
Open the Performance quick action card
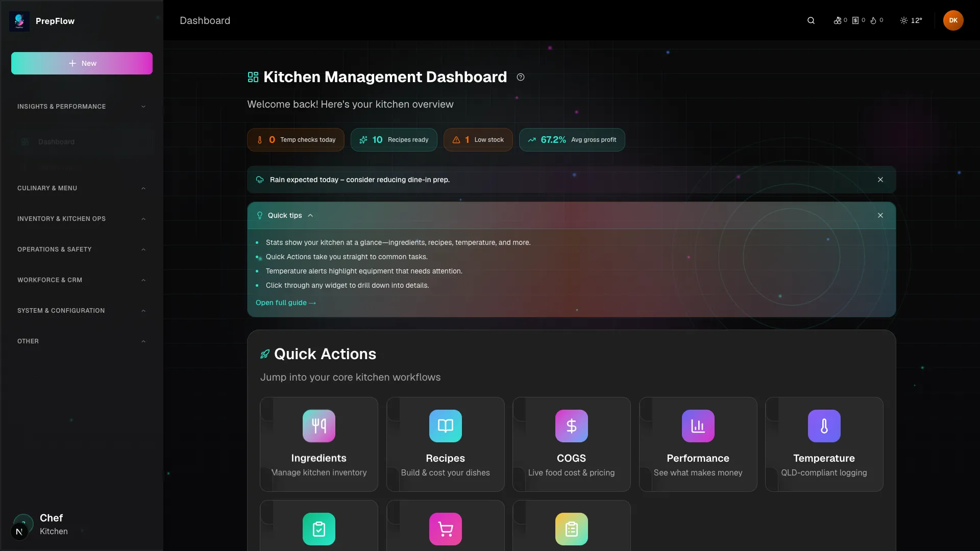tap(698, 444)
